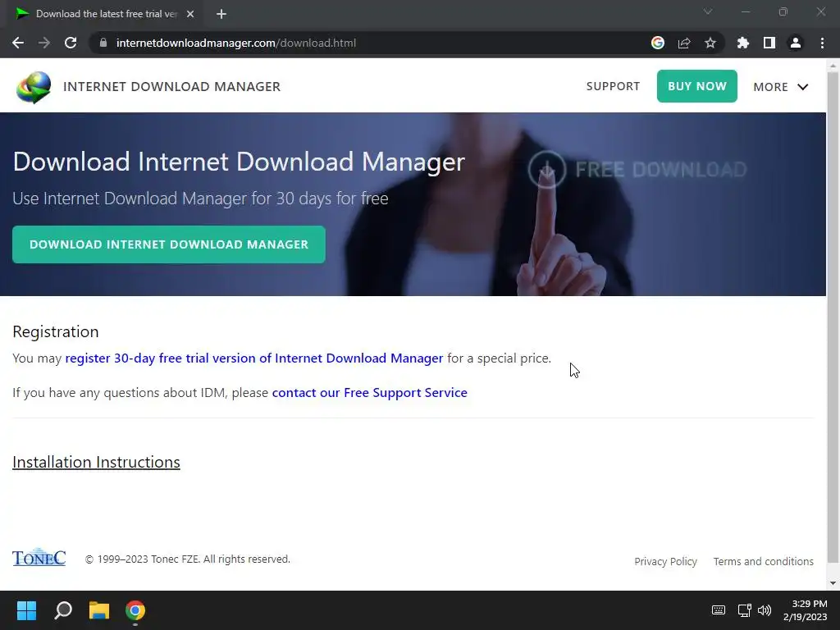
Task: Click the tab search chevron in the title bar
Action: pyautogui.click(x=708, y=11)
